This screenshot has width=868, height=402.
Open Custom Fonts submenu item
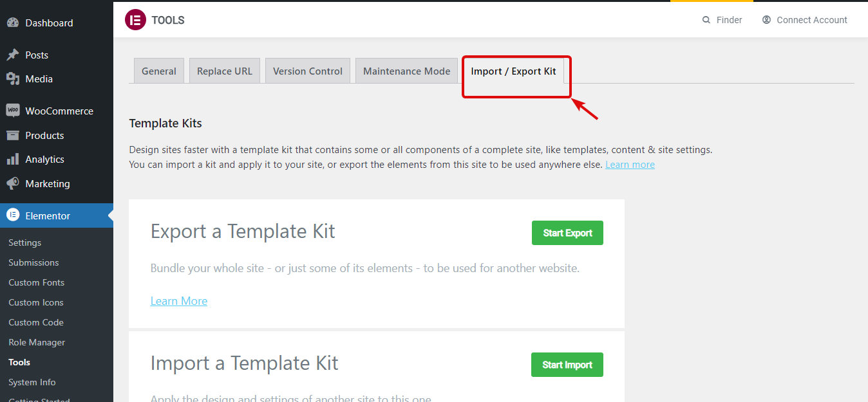pyautogui.click(x=36, y=282)
